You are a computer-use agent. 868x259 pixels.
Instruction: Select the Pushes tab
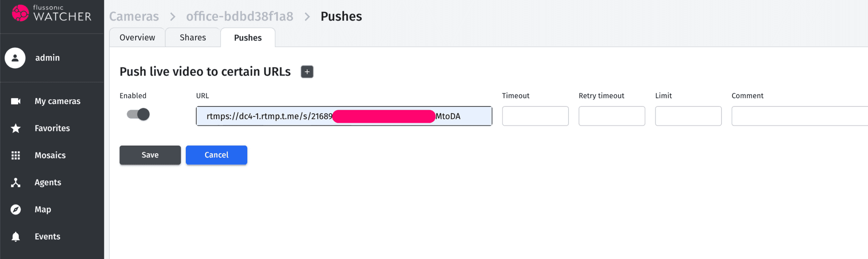248,38
